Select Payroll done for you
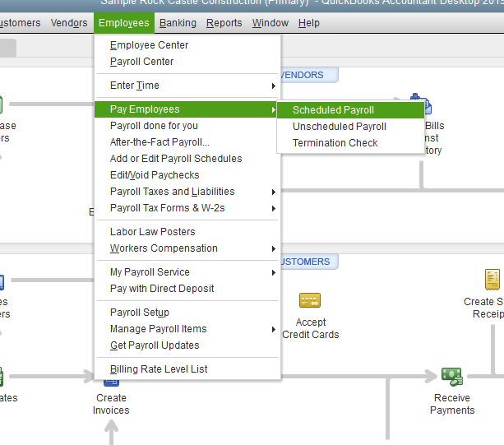 (187, 126)
